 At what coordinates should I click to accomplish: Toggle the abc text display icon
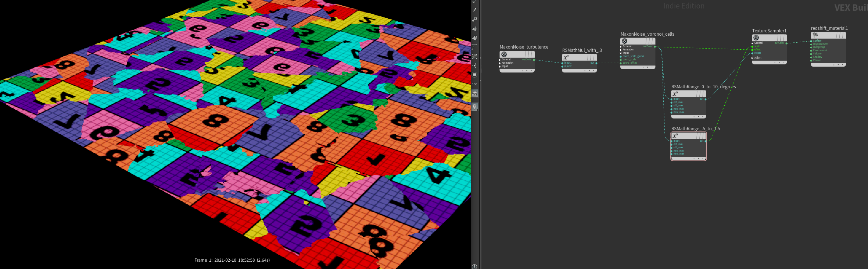(474, 84)
